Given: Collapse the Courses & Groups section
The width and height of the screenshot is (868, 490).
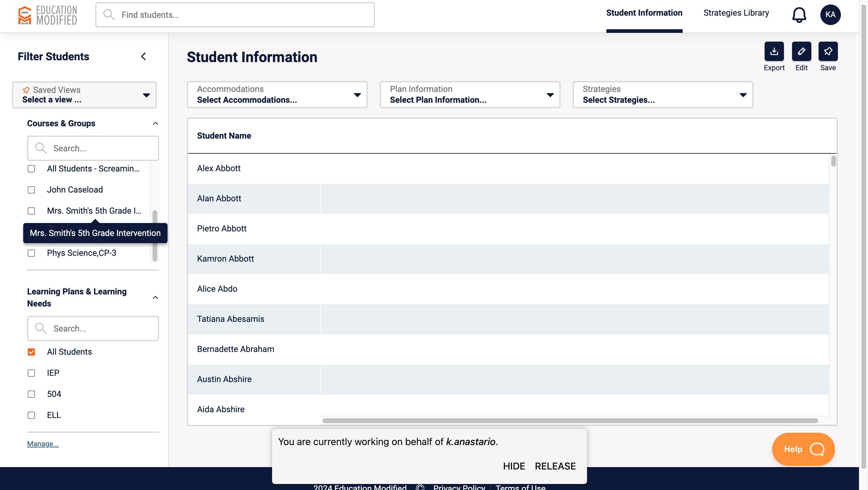Looking at the screenshot, I should (x=155, y=123).
